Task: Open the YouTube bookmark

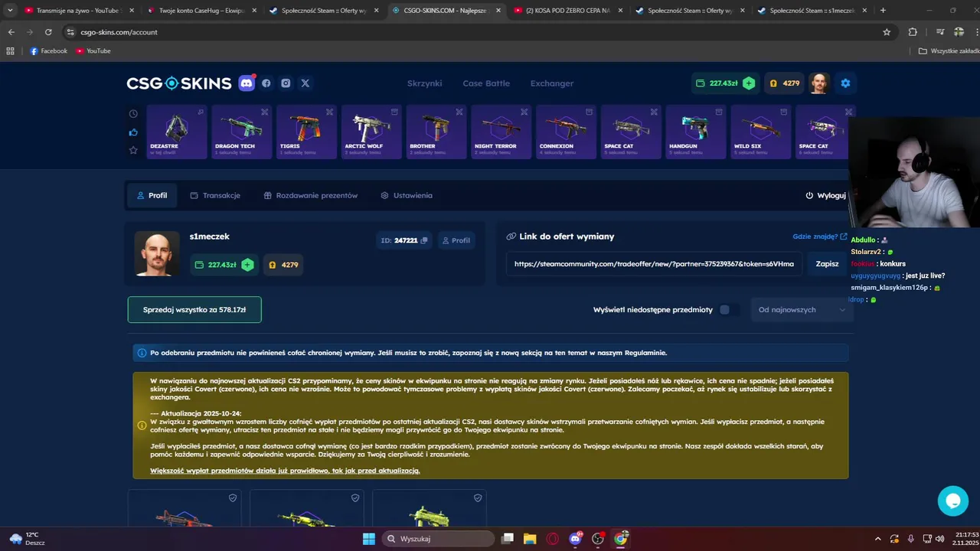Action: 93,51
